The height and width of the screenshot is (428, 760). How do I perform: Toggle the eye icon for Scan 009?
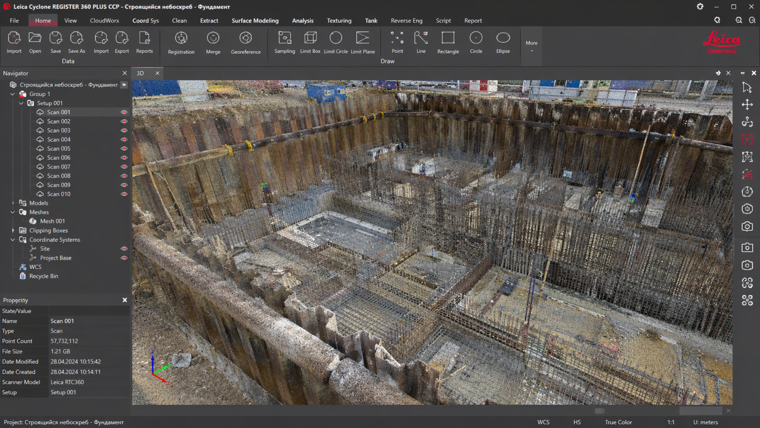click(124, 185)
